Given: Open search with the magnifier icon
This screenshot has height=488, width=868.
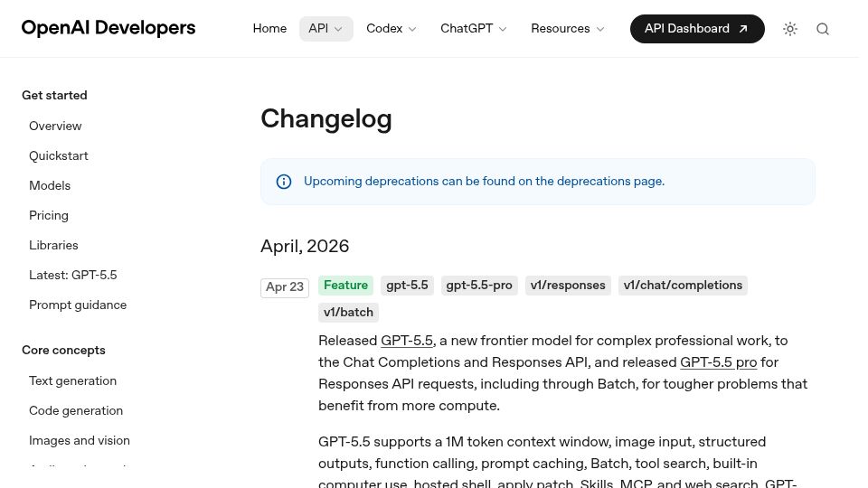Looking at the screenshot, I should click(823, 29).
